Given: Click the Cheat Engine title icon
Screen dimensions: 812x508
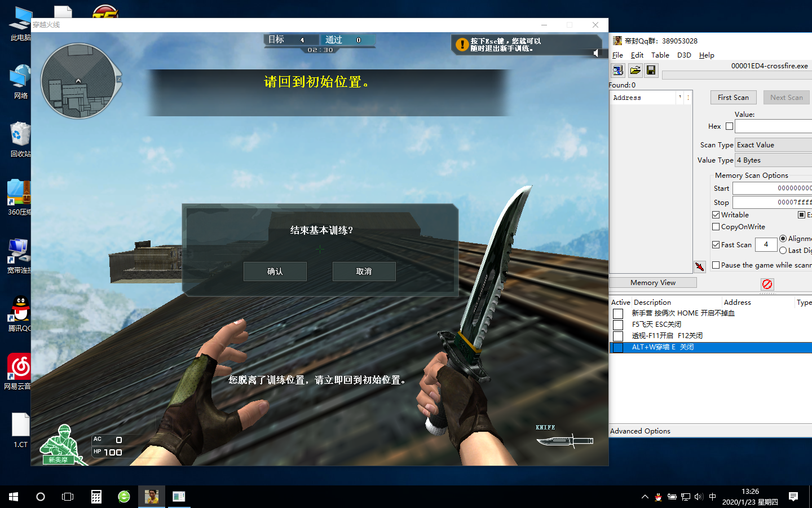Looking at the screenshot, I should click(x=617, y=41).
